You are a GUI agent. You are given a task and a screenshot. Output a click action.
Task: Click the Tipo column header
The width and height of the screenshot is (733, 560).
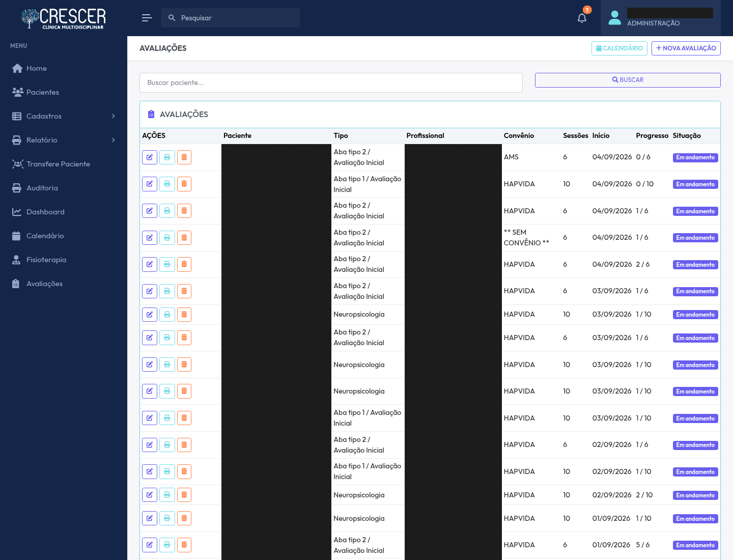click(x=341, y=135)
